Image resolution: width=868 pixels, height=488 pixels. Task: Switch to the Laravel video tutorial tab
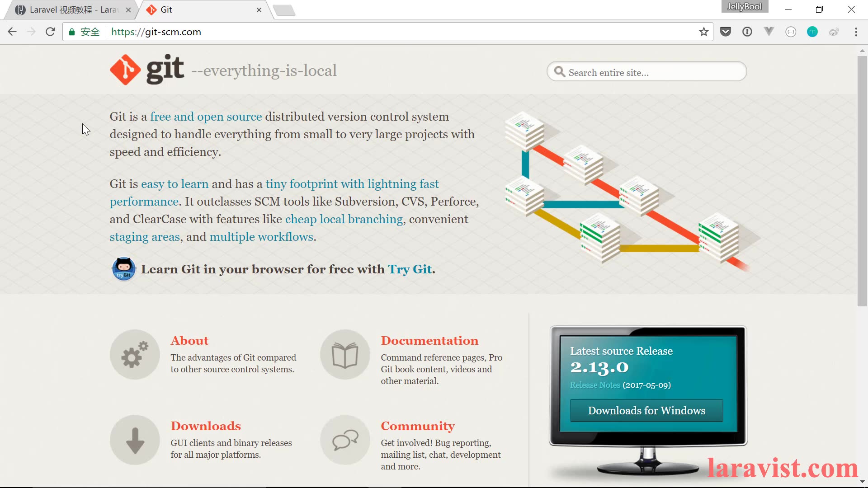click(x=71, y=9)
